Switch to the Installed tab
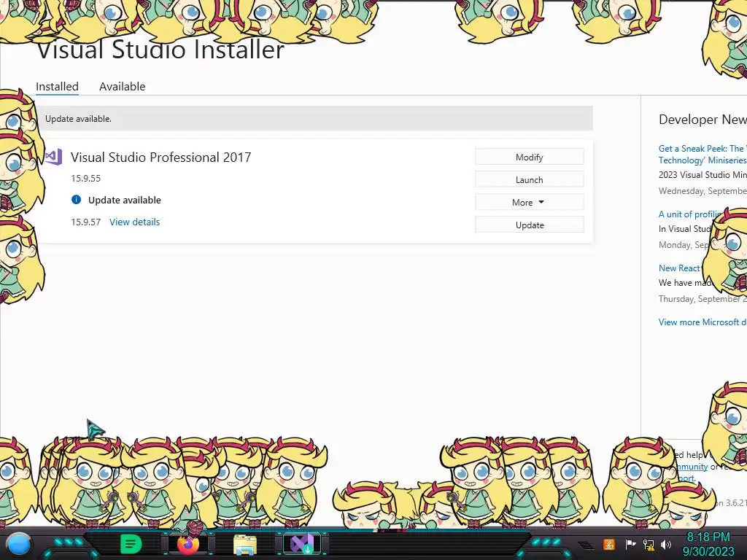This screenshot has width=747, height=560. click(x=57, y=87)
